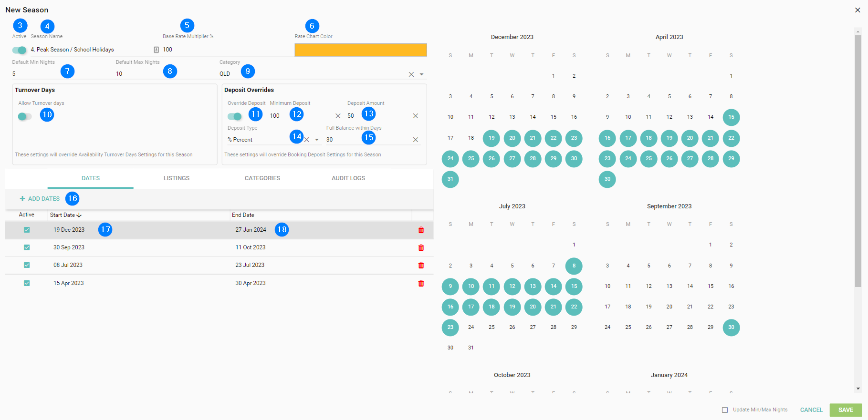Clear the Category QLD selection
The height and width of the screenshot is (420, 868).
(411, 74)
